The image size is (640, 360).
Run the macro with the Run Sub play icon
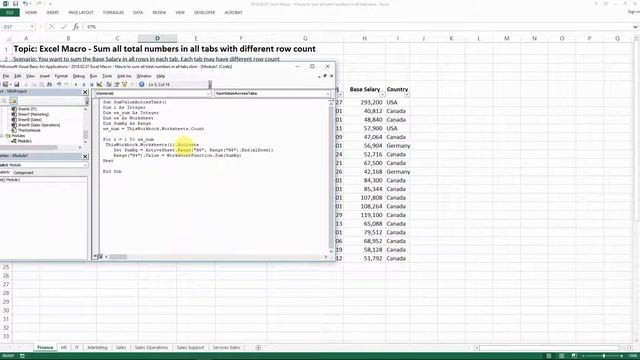coord(76,84)
